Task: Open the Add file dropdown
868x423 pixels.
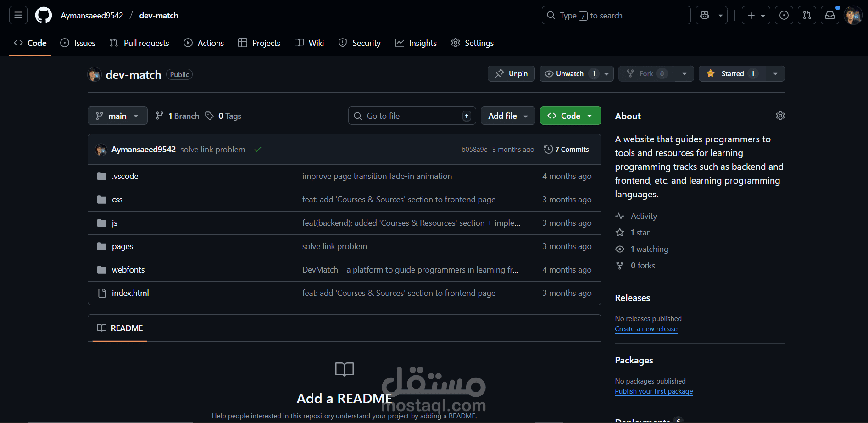Action: [x=508, y=116]
